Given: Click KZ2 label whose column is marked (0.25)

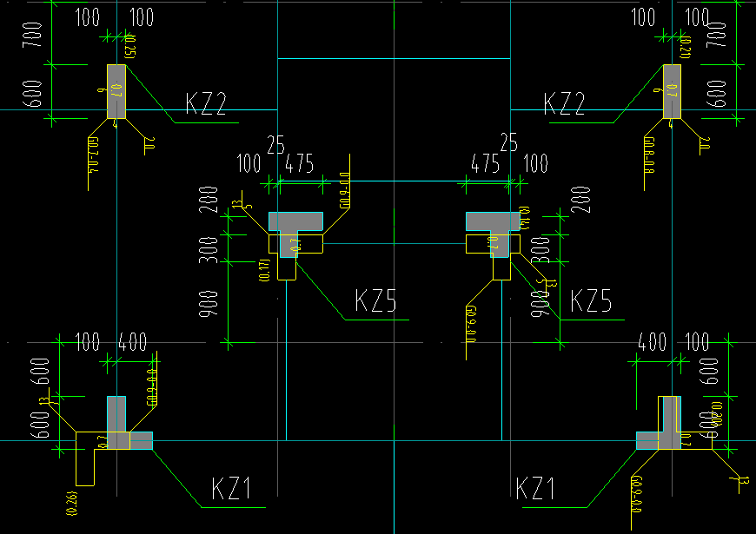Looking at the screenshot, I should click(206, 103).
